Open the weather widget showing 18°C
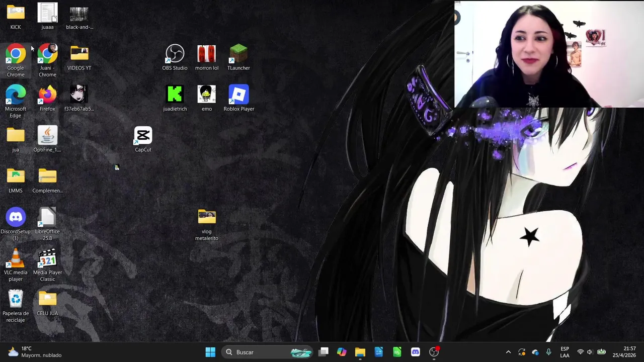 click(34, 352)
